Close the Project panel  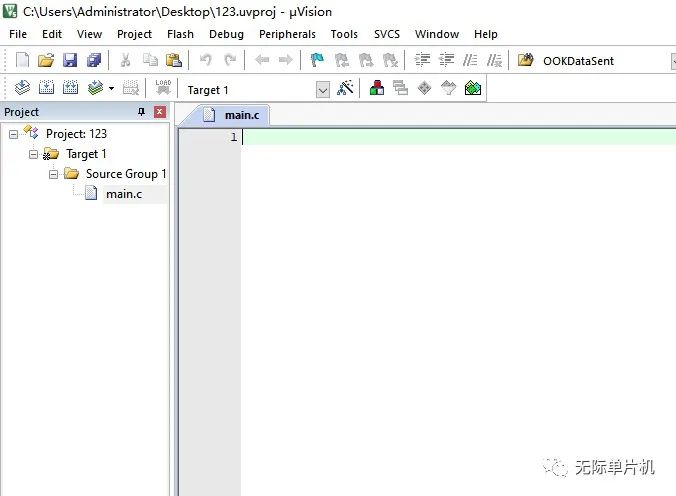point(160,112)
